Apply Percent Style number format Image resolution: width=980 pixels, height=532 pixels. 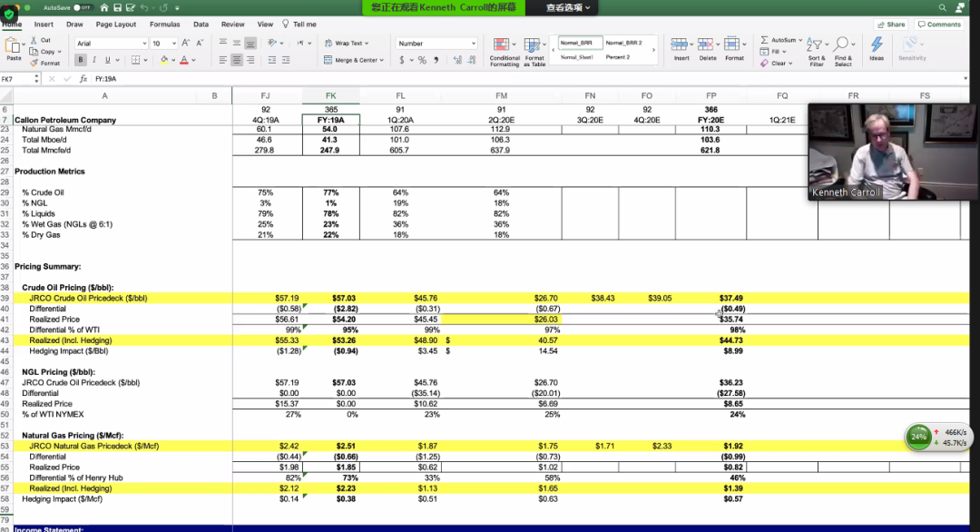422,60
